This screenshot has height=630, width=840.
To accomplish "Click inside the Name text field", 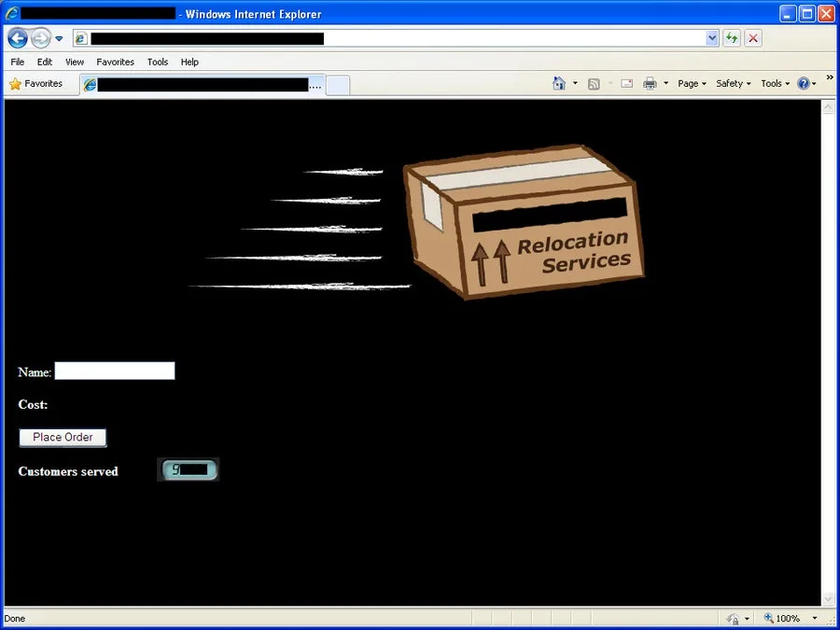I will (x=115, y=371).
